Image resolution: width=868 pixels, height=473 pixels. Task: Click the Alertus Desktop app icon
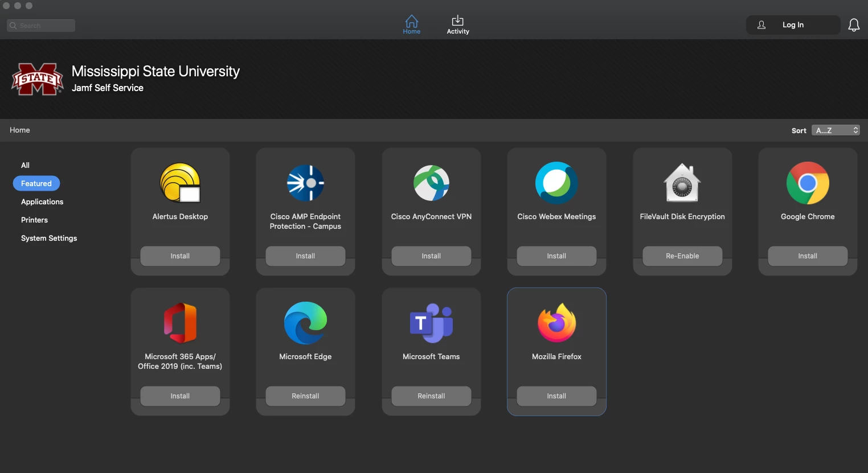pyautogui.click(x=180, y=183)
